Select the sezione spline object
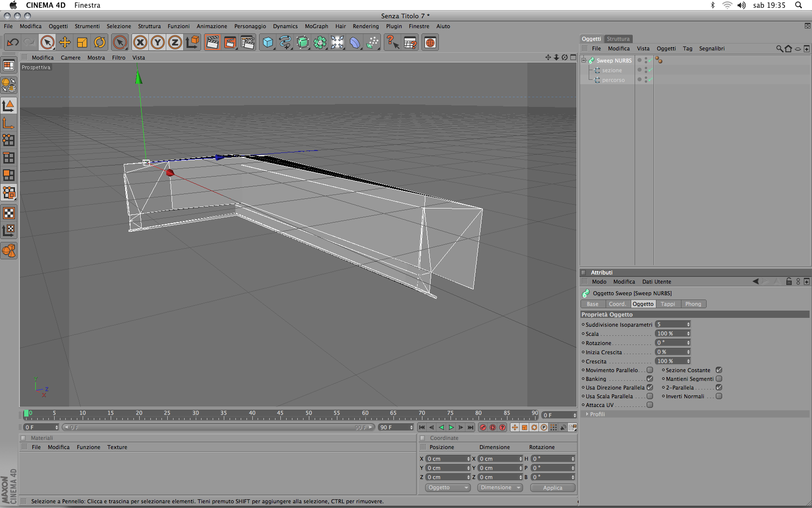This screenshot has height=508, width=812. click(612, 71)
